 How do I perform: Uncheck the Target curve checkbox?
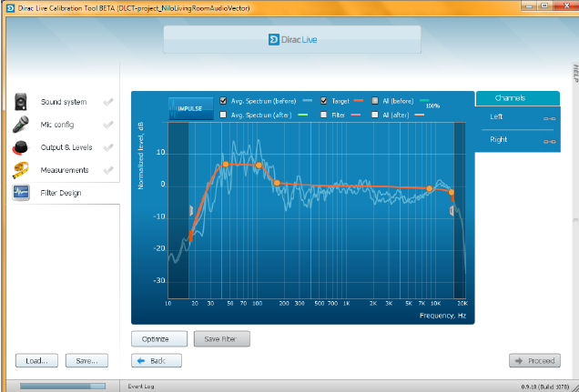[324, 100]
